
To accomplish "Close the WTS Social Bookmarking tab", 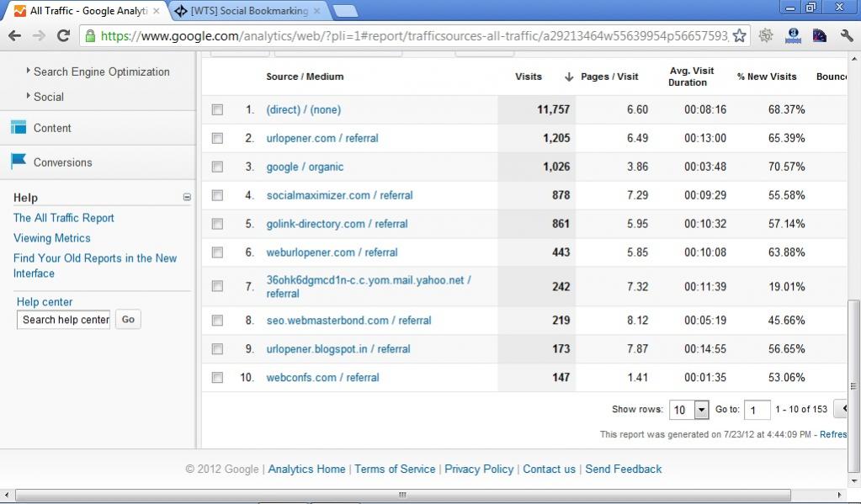I will click(x=316, y=10).
